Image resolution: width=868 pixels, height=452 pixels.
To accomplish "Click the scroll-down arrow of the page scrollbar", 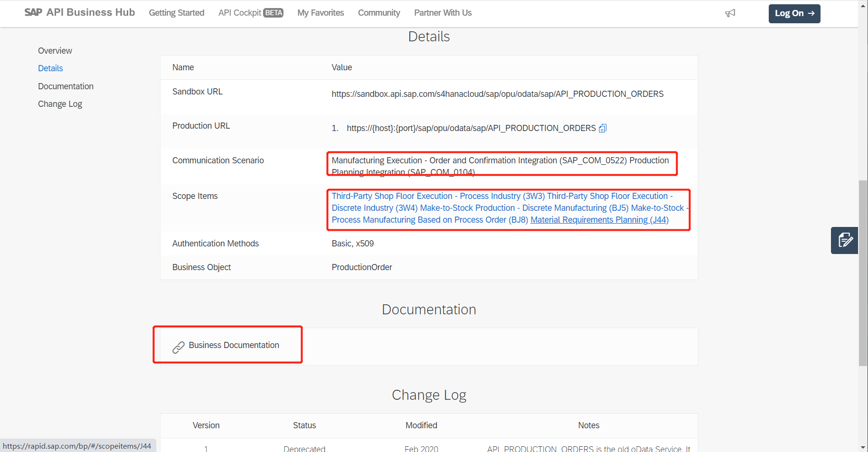I will (x=862, y=446).
